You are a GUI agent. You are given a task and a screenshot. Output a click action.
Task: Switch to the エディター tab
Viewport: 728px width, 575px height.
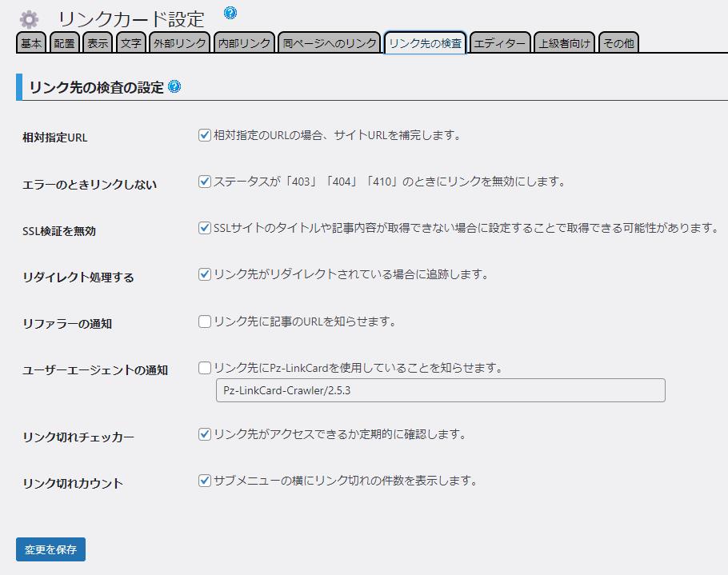500,43
